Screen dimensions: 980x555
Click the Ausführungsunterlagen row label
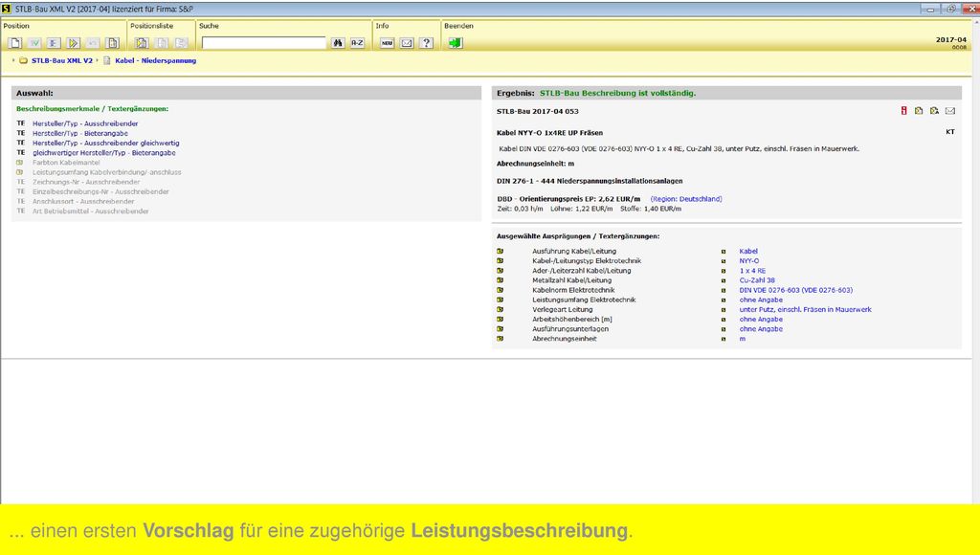click(x=570, y=329)
